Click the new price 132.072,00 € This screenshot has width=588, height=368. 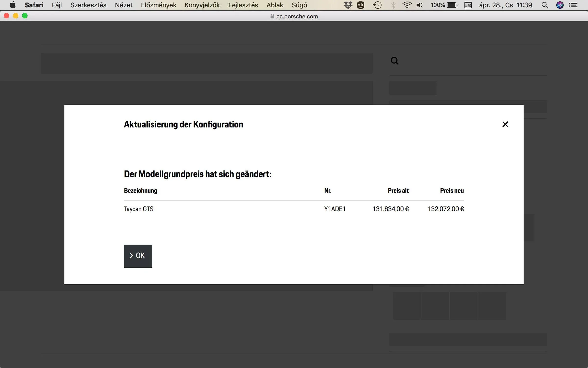[x=446, y=209]
